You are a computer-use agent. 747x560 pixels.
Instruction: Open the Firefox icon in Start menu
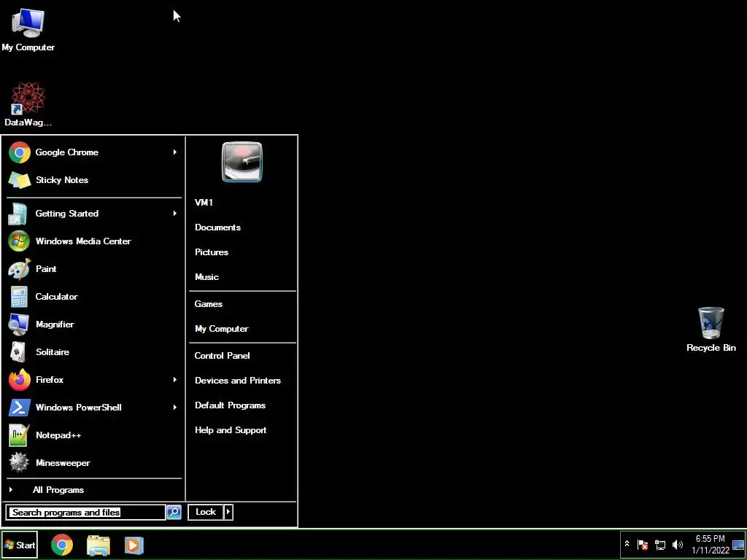(x=20, y=379)
